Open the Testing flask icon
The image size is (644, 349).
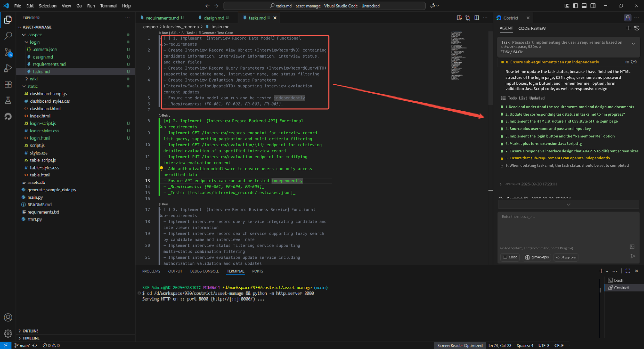[x=8, y=100]
